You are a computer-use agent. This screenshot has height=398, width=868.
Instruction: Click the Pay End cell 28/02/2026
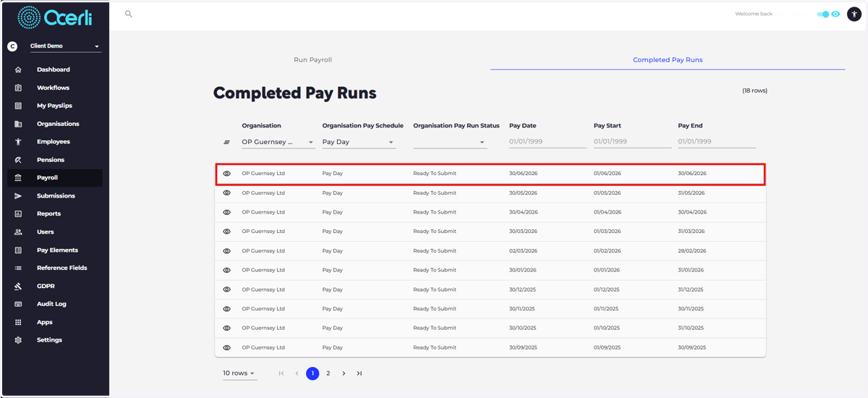pos(692,251)
